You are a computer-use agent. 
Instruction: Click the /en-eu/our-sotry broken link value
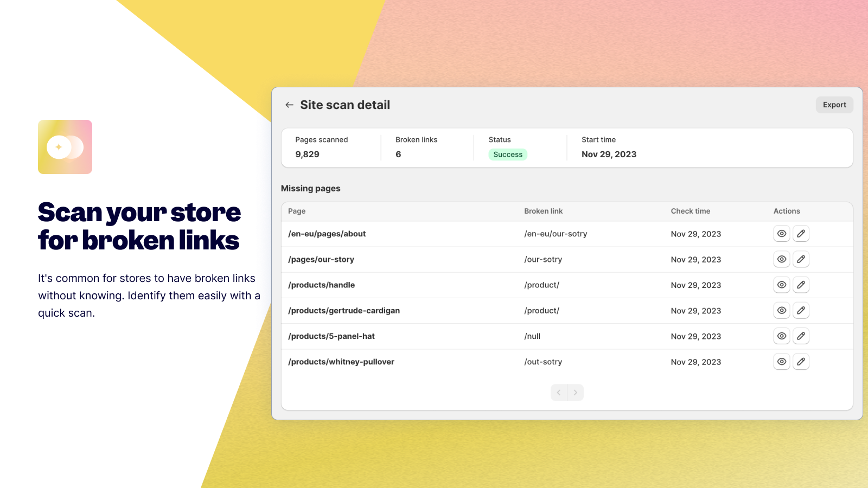556,234
